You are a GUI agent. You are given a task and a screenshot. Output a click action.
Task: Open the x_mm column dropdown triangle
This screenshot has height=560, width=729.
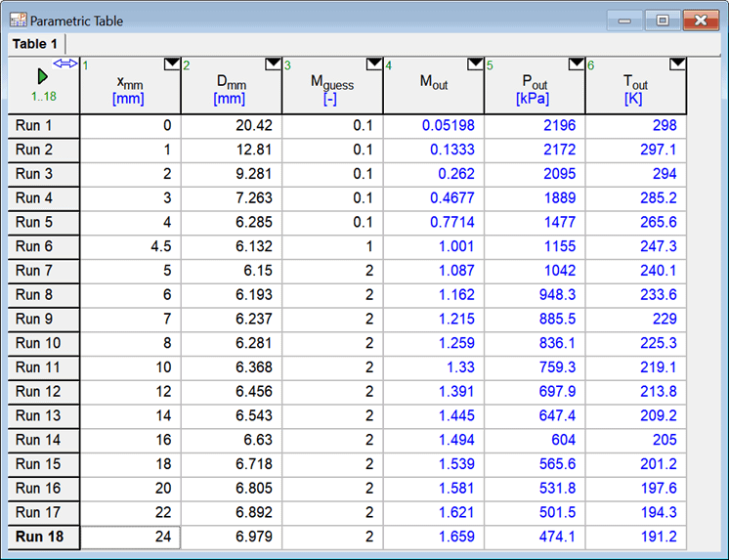coord(172,65)
